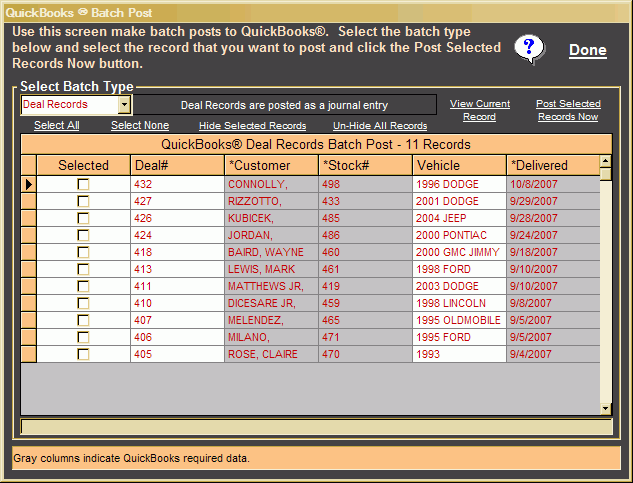Check the Selected box for deal 424

(83, 235)
